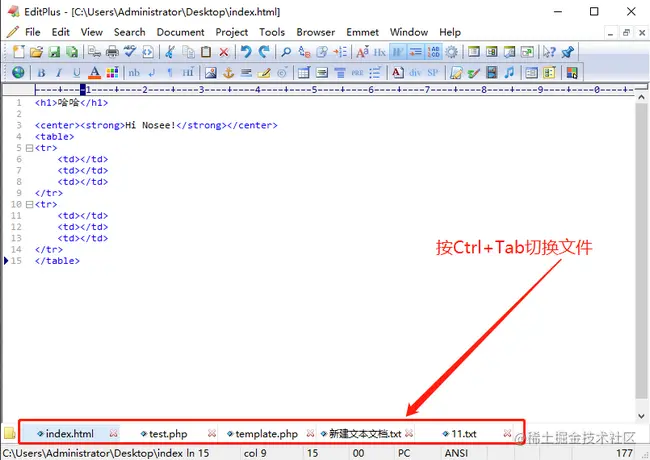Insert an image tag icon
This screenshot has height=460, width=650.
pos(211,73)
